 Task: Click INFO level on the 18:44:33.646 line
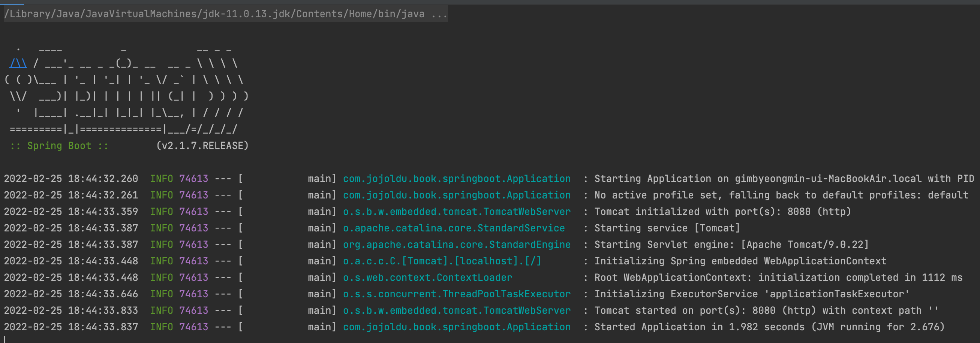pyautogui.click(x=162, y=294)
